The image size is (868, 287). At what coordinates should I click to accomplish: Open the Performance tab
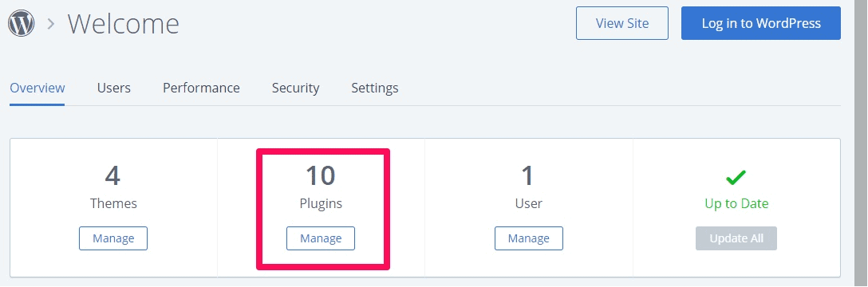tap(201, 88)
